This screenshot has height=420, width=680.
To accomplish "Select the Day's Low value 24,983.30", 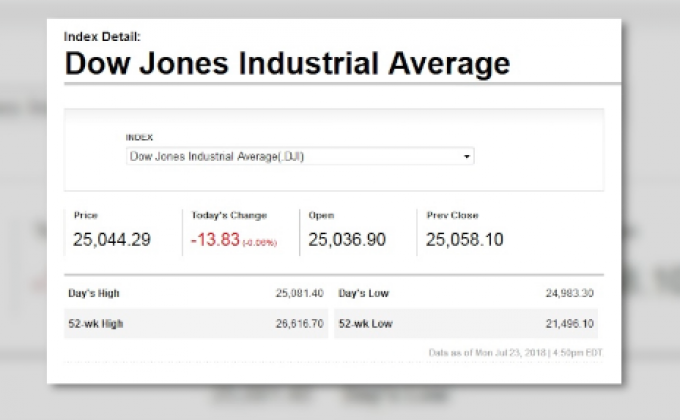I will click(569, 293).
